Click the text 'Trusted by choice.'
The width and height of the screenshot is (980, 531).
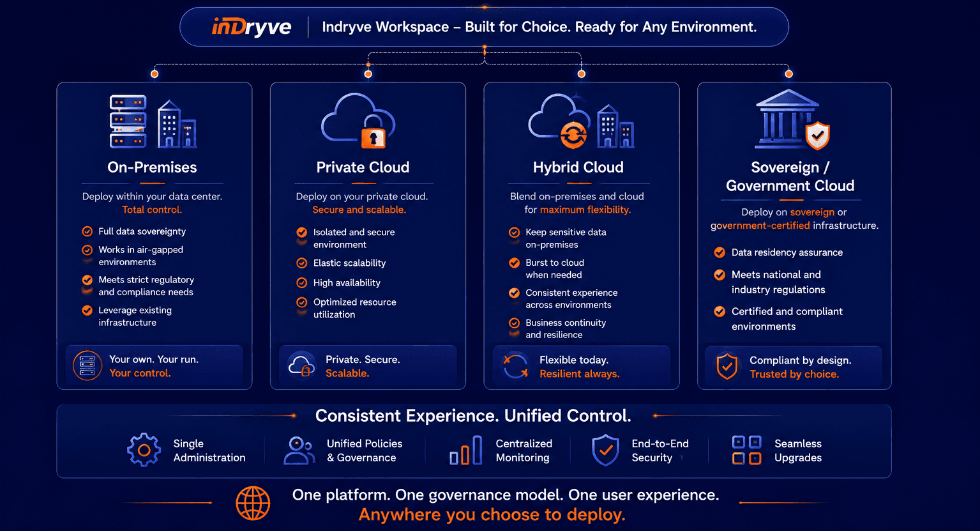pyautogui.click(x=794, y=374)
